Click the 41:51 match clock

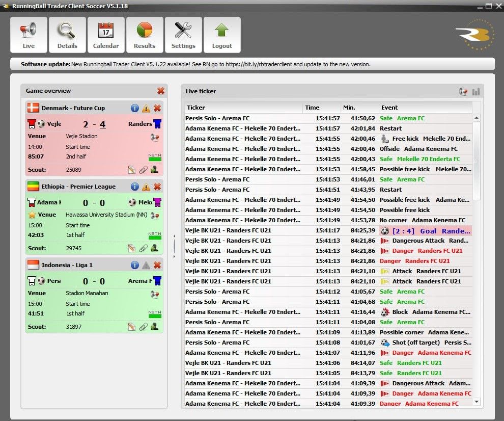click(36, 314)
